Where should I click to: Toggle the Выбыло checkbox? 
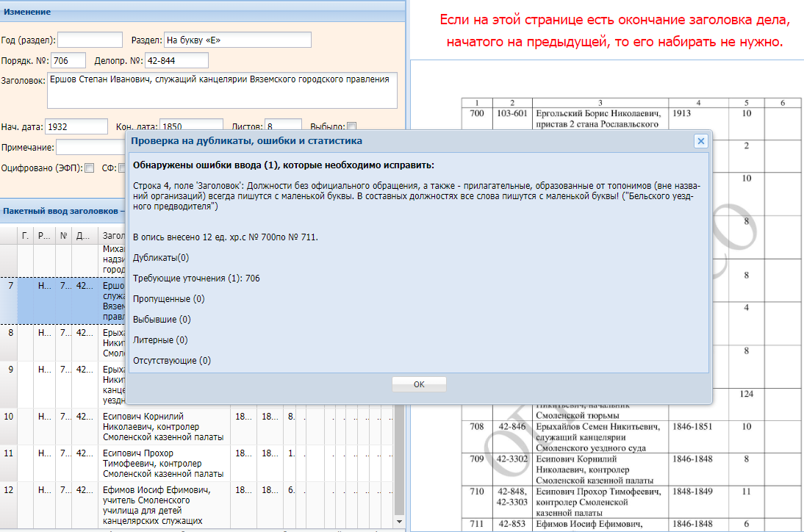pyautogui.click(x=352, y=126)
